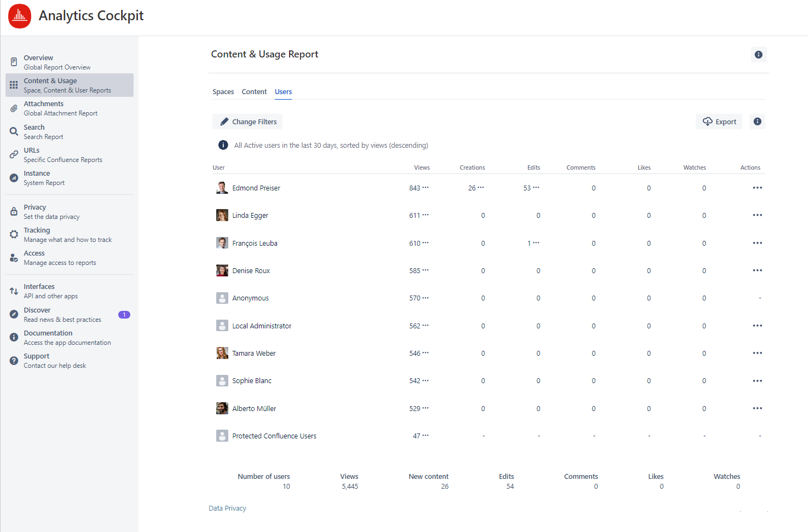808x532 pixels.
Task: Click Edmond Preiser's avatar thumbnail
Action: [222, 188]
